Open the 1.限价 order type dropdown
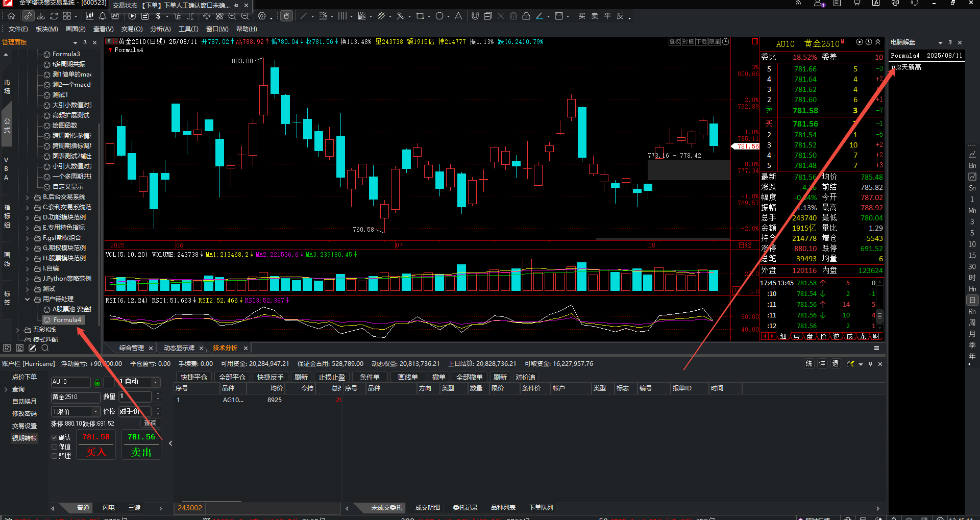Viewport: 980px width, 520px height. (x=95, y=411)
